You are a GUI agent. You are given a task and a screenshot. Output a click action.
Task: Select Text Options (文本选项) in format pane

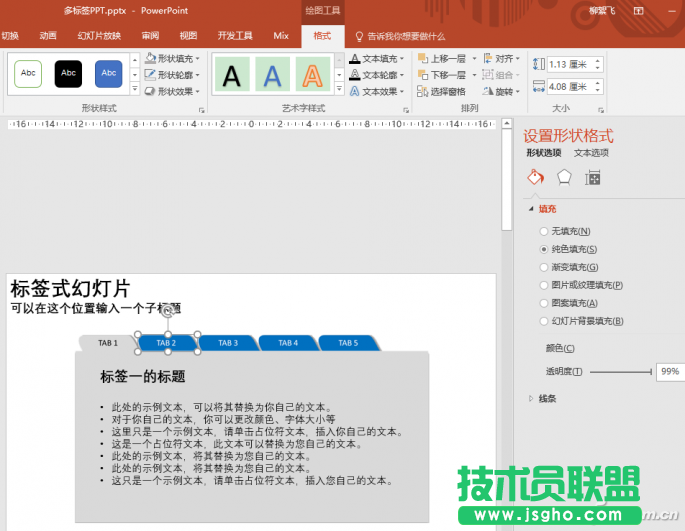591,153
